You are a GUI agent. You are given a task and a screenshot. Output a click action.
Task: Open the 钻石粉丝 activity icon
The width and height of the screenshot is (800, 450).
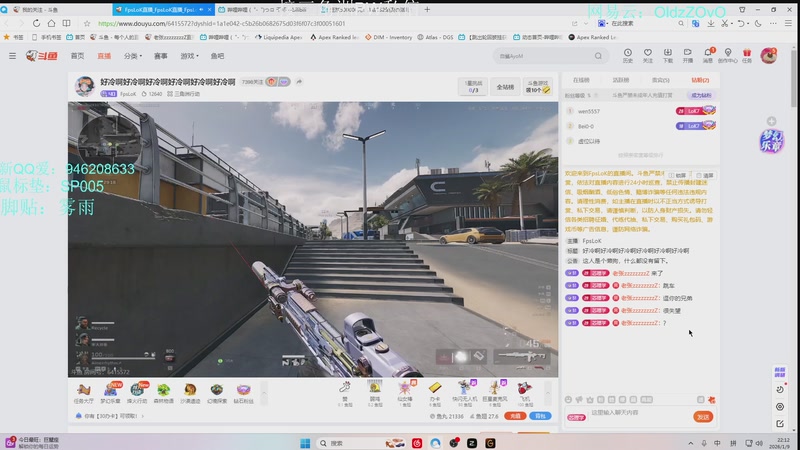[243, 393]
